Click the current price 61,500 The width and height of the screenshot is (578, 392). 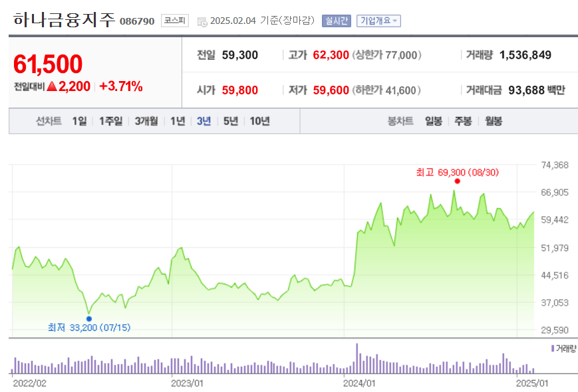point(48,64)
